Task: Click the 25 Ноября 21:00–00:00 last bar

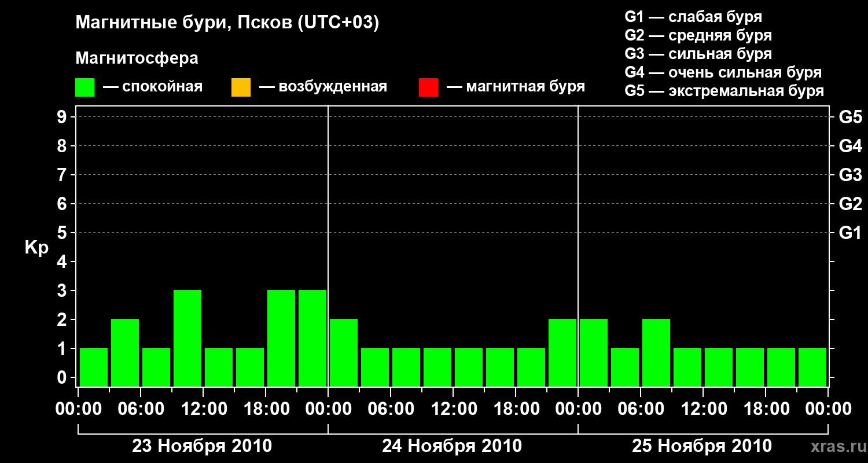Action: click(x=812, y=367)
